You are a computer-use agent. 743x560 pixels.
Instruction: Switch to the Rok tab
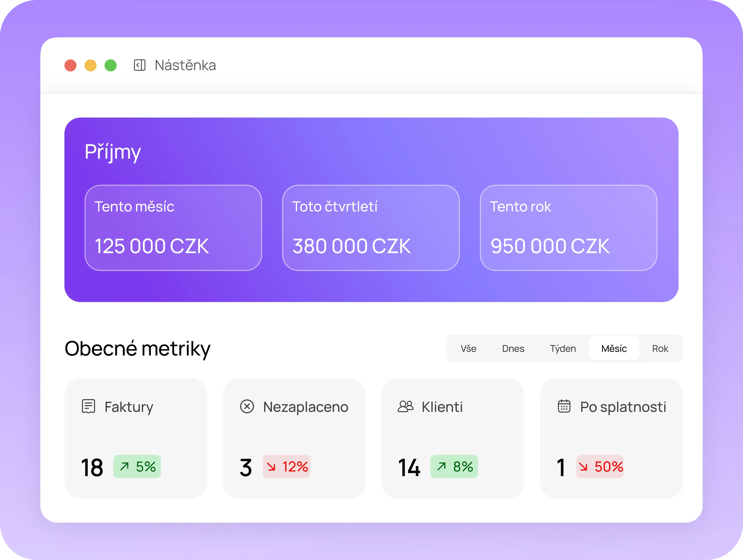coord(660,349)
